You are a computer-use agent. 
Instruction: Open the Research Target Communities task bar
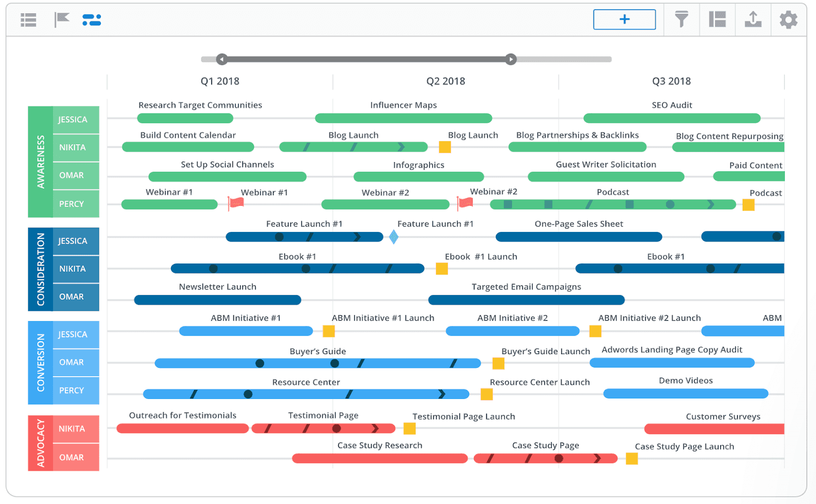pos(185,118)
